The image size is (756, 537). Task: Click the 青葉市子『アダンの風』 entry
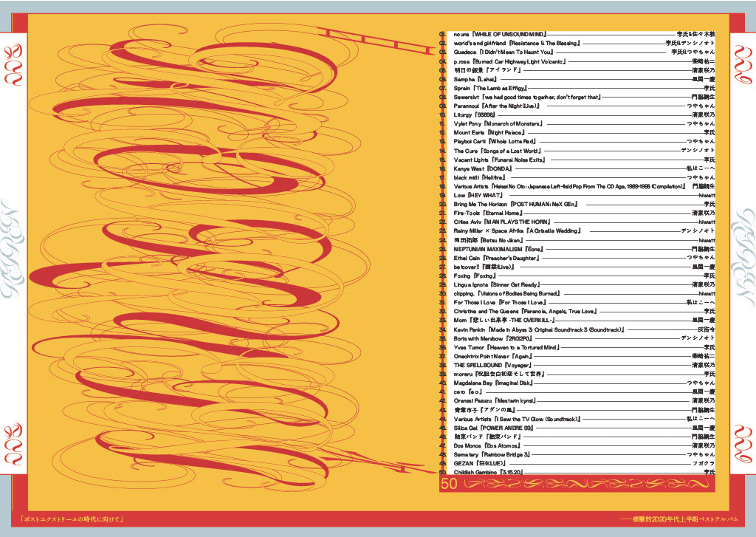coord(577,410)
